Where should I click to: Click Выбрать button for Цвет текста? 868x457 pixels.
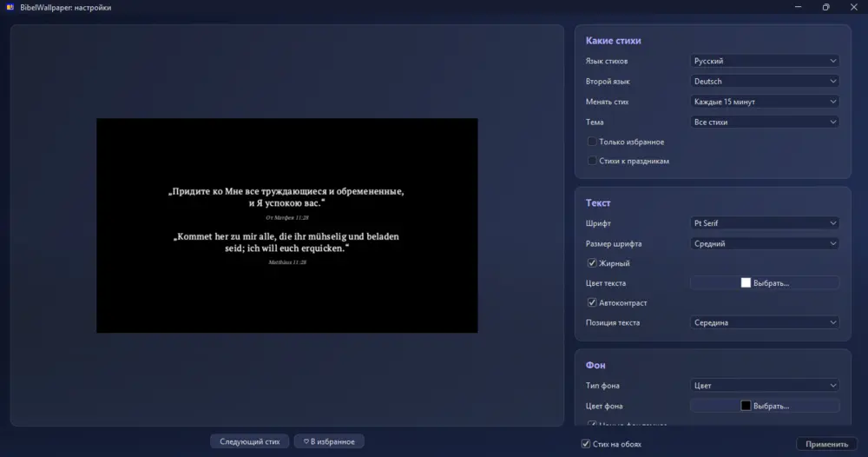pos(765,283)
